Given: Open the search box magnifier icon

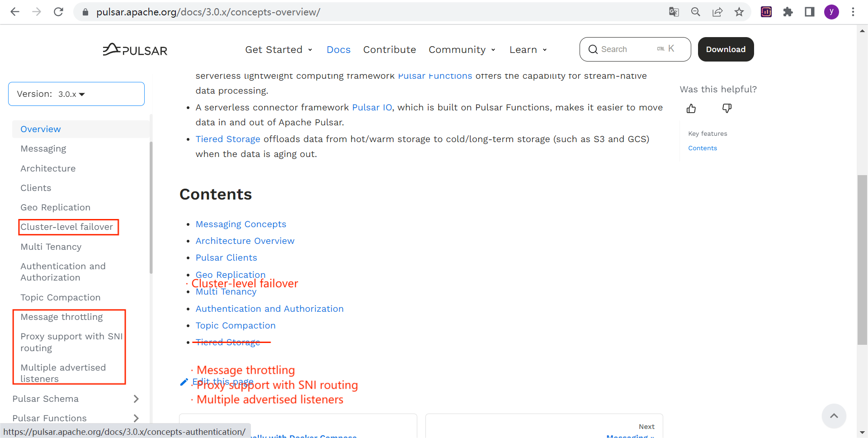Looking at the screenshot, I should (593, 49).
